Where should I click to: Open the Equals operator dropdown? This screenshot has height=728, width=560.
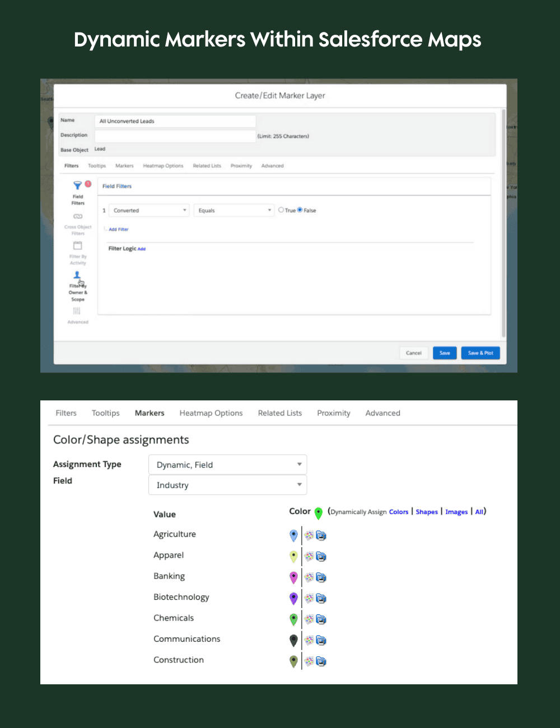click(x=234, y=210)
